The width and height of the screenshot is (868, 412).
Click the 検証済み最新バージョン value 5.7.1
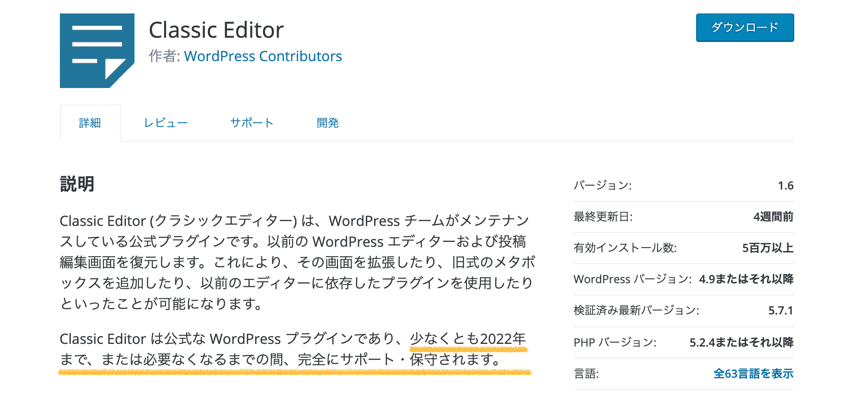pyautogui.click(x=780, y=311)
